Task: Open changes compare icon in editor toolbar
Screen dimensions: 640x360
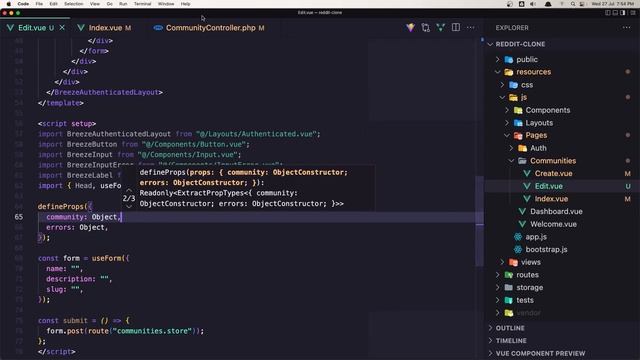Action: pyautogui.click(x=425, y=28)
